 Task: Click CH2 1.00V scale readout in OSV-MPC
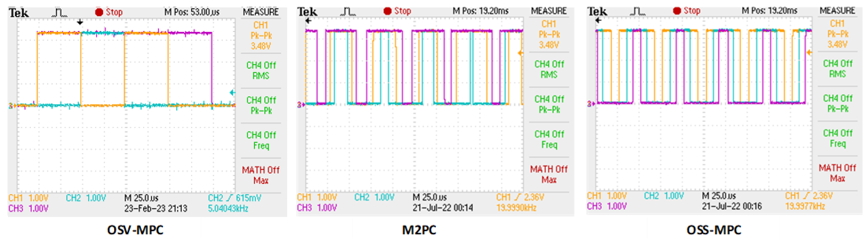pos(86,198)
